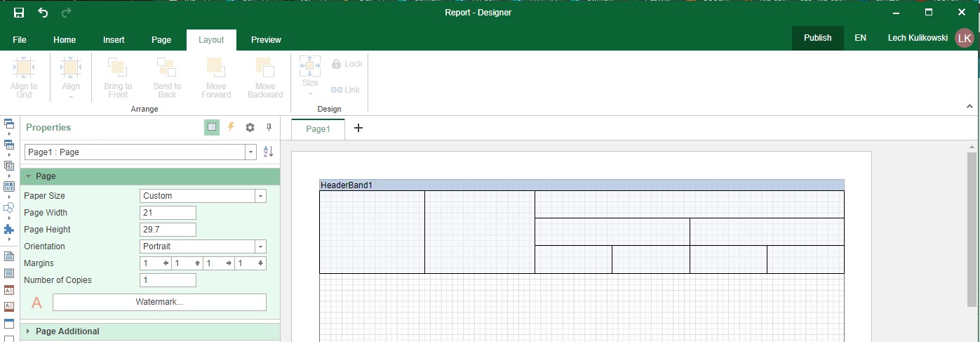Click Align to Grid in the ribbon
Viewport: 980px width, 342px height.
pos(25,78)
